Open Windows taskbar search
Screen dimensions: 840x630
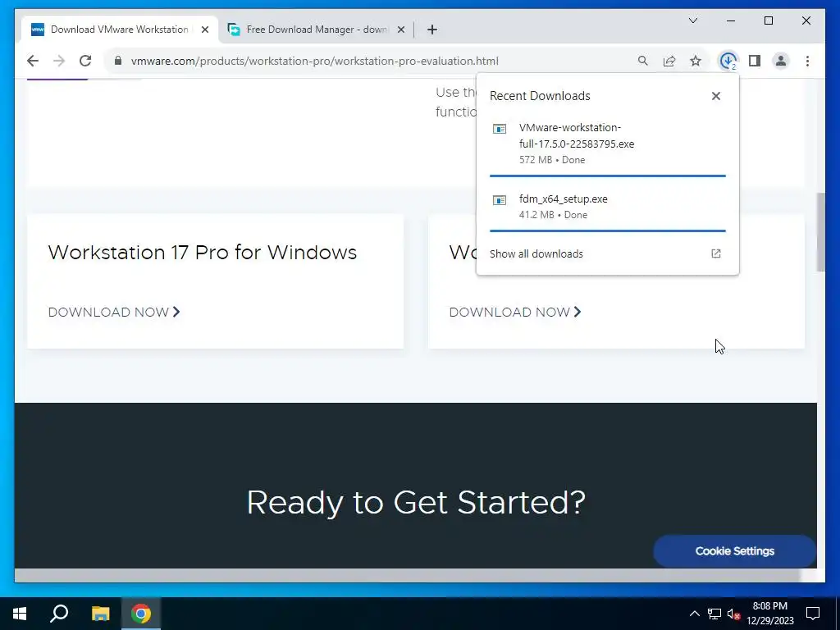[59, 614]
